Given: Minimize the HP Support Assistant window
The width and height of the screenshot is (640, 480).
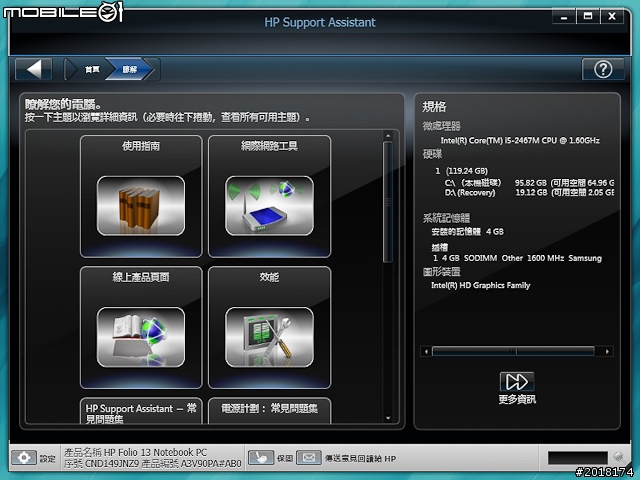Looking at the screenshot, I should click(x=564, y=17).
